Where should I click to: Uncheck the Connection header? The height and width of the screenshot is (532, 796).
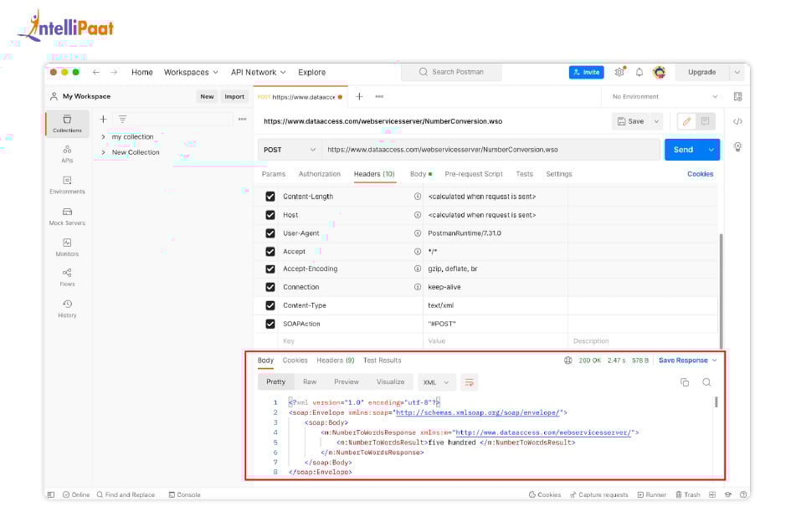coord(270,287)
